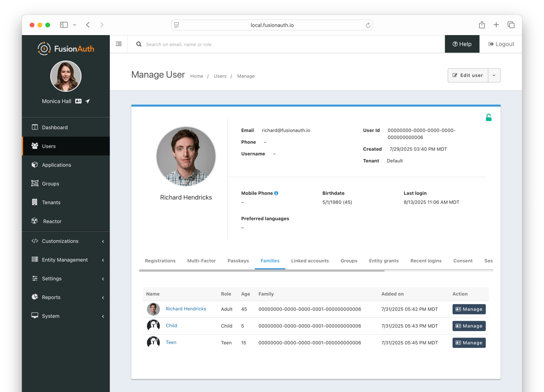Click the FusionAuth logo
This screenshot has width=544, height=392.
(x=65, y=48)
